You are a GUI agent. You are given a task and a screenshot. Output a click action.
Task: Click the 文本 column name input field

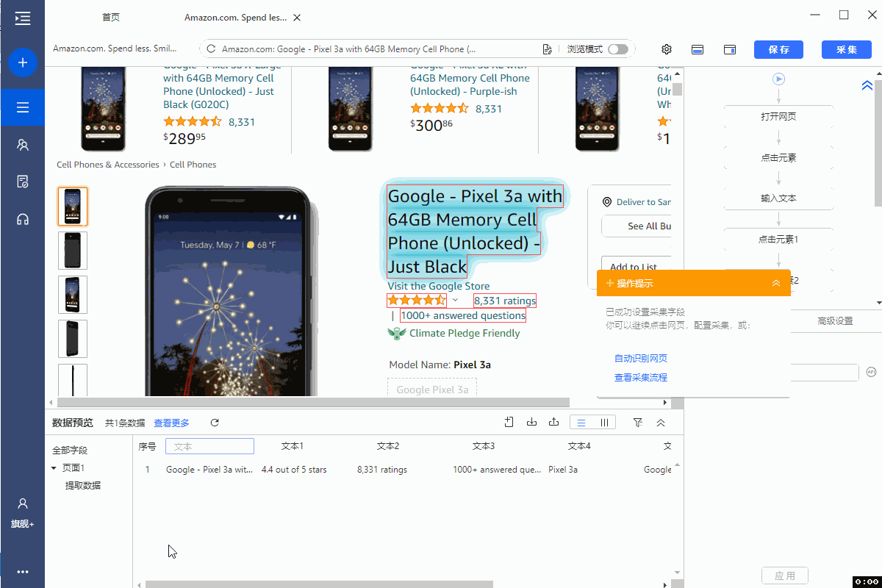click(209, 446)
